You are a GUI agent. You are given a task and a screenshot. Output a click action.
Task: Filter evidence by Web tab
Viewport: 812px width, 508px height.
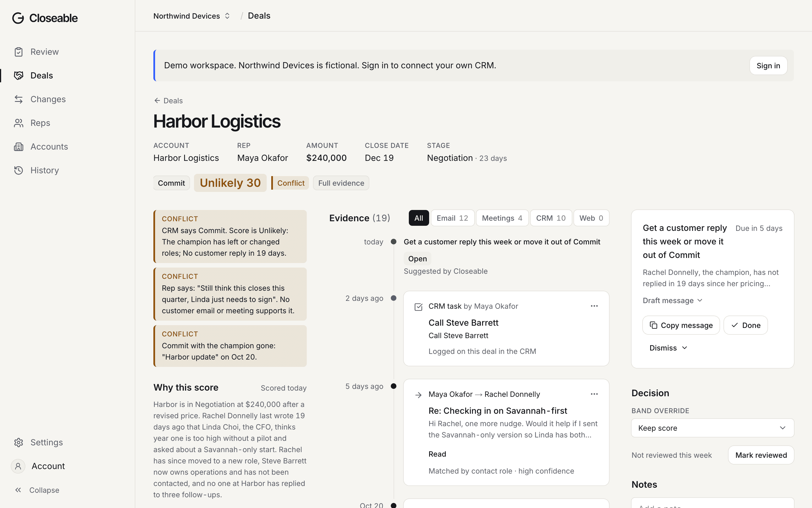tap(591, 218)
